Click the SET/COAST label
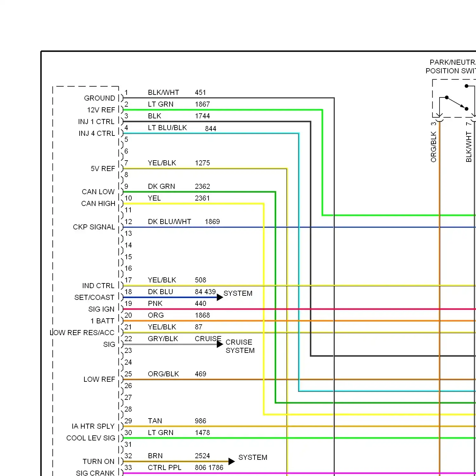Viewport: 476px width, 476px height. [94, 297]
